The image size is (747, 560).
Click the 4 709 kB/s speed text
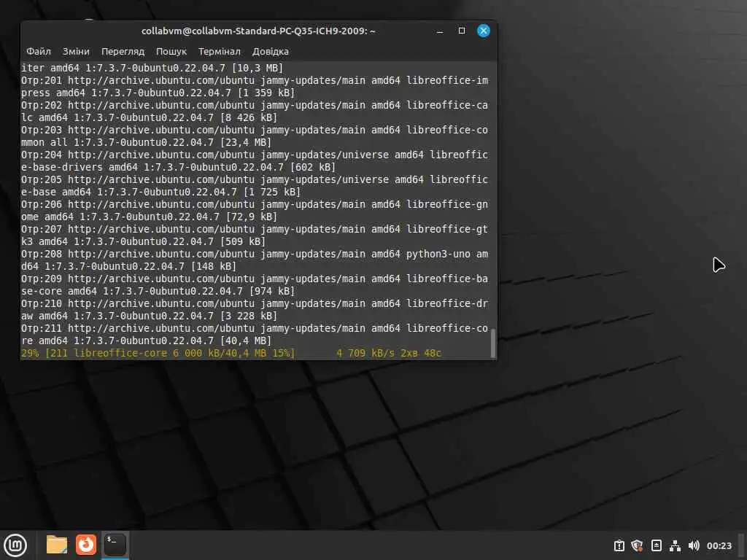tap(365, 353)
